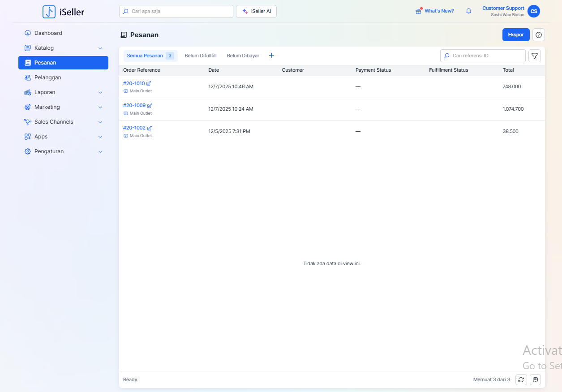Screen dimensions: 562x392
Task: Click the refresh icon in footer
Action: coord(521,379)
